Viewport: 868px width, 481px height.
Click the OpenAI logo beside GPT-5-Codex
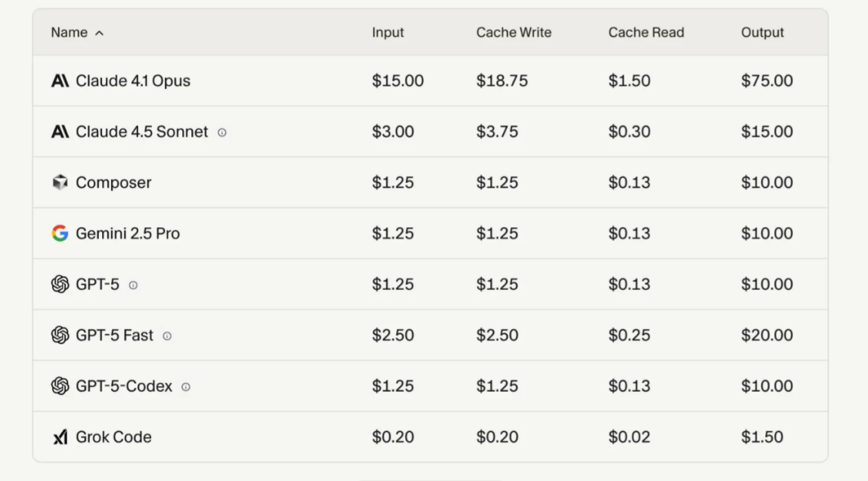click(x=59, y=386)
